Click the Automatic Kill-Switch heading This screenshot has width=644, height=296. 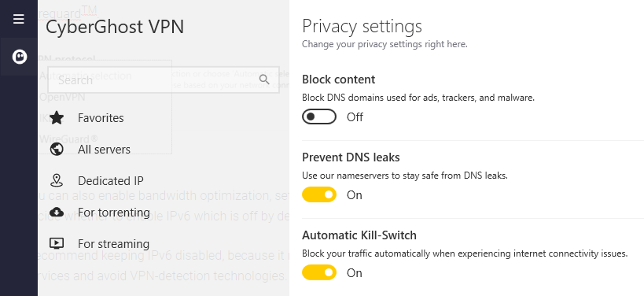pyautogui.click(x=359, y=235)
